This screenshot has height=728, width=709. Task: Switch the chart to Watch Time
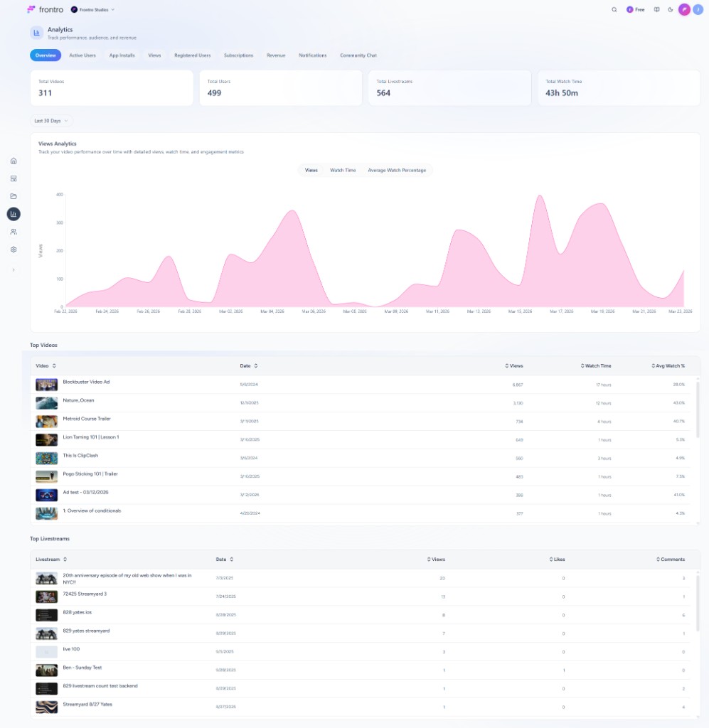pos(343,171)
